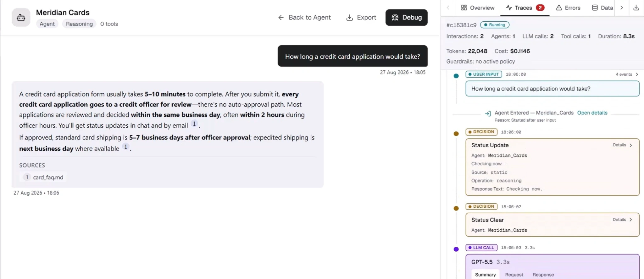The height and width of the screenshot is (279, 644).
Task: Open the Data tab
Action: 602,8
